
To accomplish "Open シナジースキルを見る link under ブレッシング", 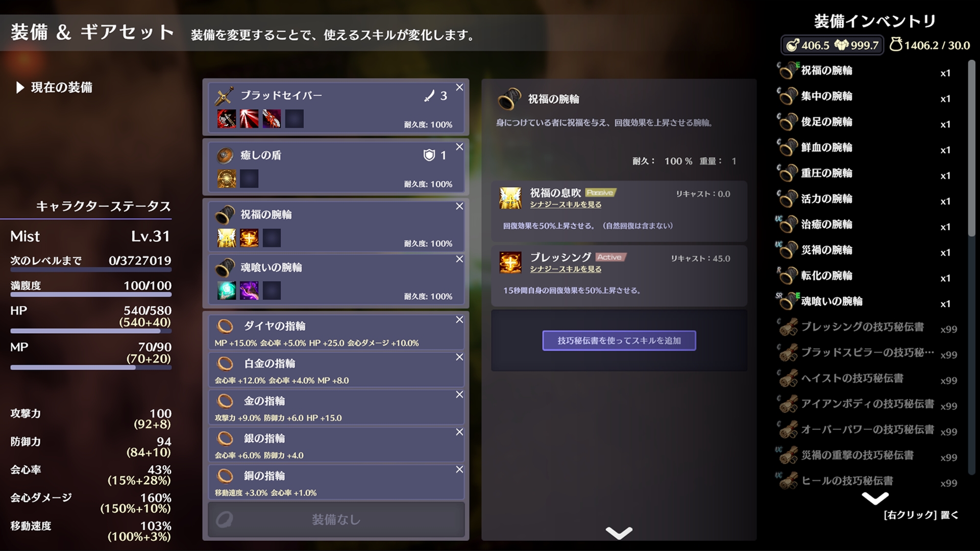I will [x=566, y=269].
